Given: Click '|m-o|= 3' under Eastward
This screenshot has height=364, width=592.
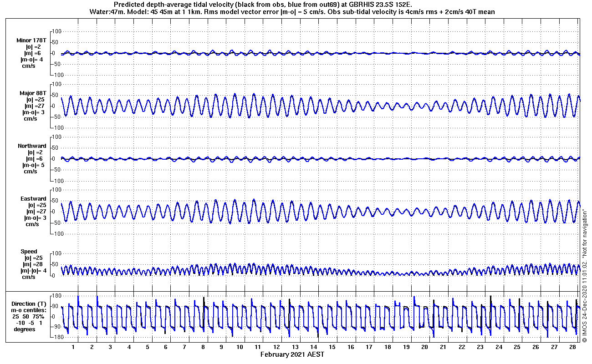Looking at the screenshot, I should (x=35, y=218).
